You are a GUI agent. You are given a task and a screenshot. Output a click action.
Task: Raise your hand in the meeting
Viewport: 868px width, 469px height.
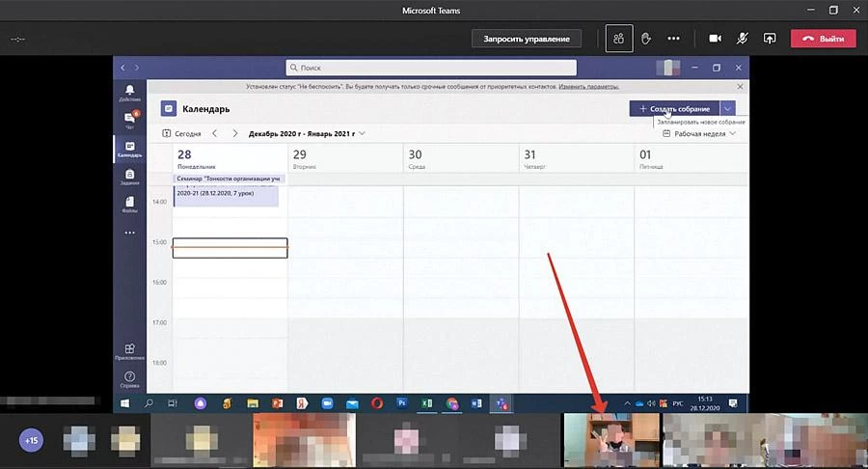tap(645, 39)
